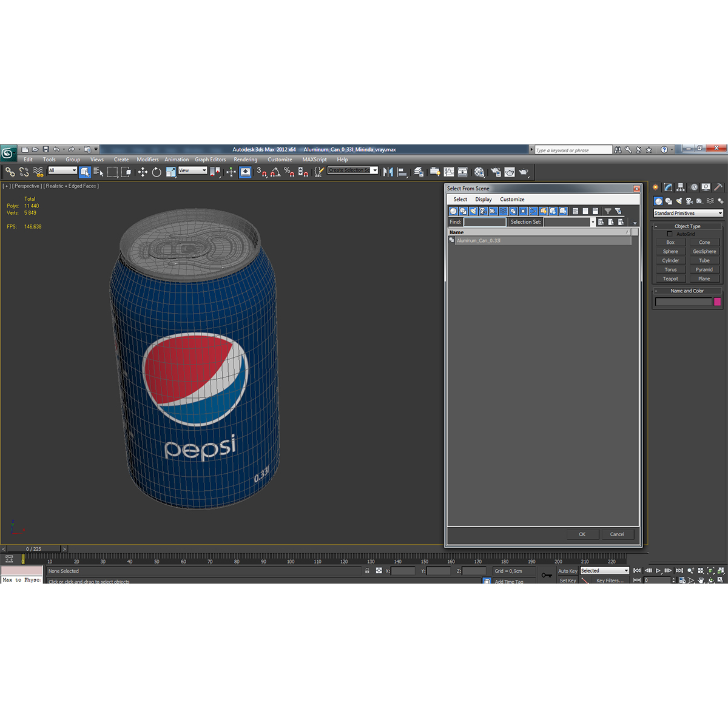Screen dimensions: 728x728
Task: Select the Lights category icon in Create panel
Action: 679,201
